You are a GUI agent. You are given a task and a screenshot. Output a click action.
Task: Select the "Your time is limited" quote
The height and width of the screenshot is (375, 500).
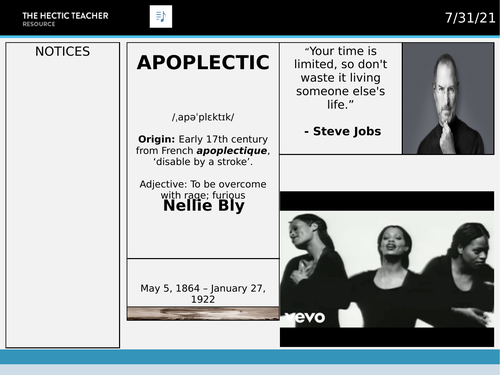click(x=340, y=78)
